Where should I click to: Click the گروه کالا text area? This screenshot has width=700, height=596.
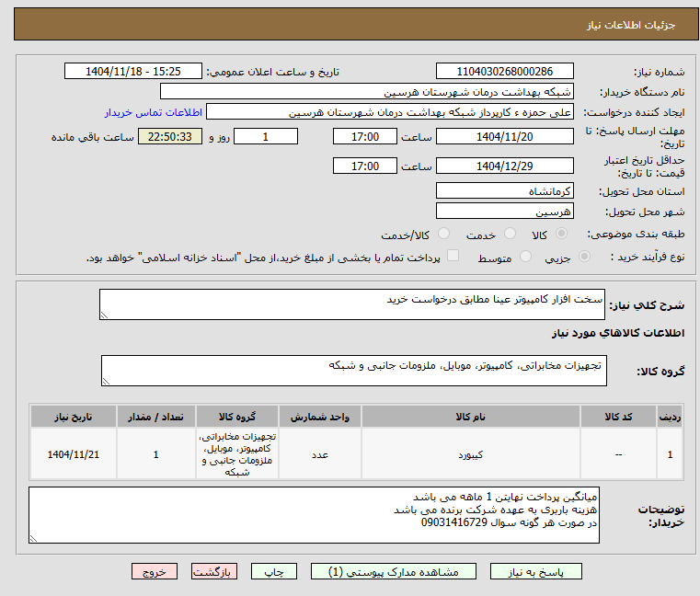tap(353, 371)
